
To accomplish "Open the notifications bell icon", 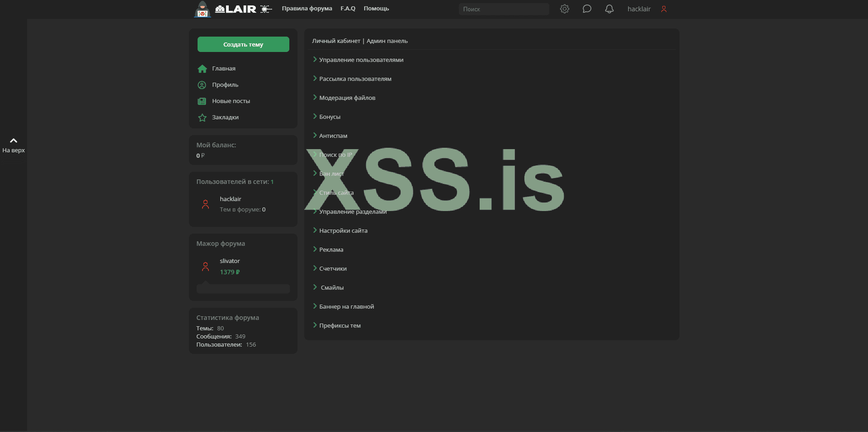I will (609, 9).
